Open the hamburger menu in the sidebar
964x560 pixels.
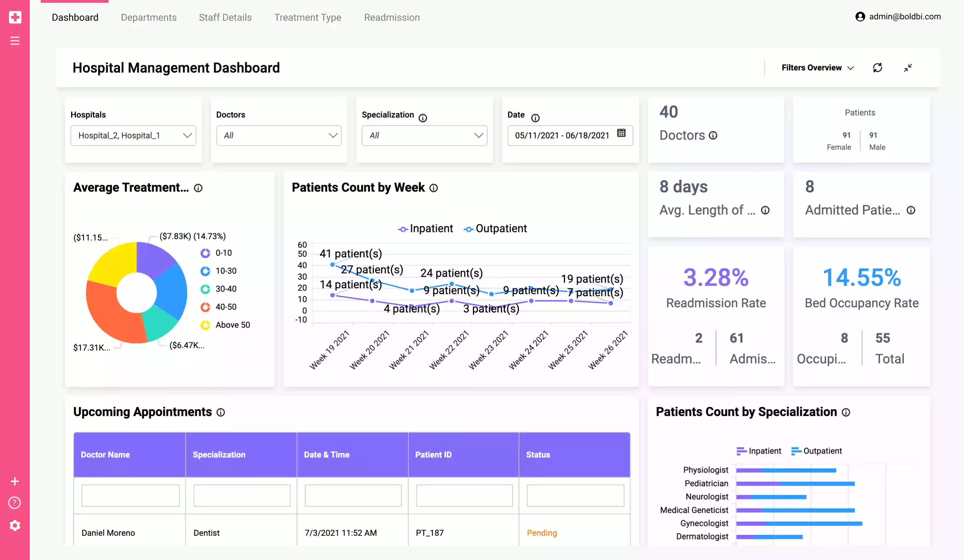pos(15,40)
